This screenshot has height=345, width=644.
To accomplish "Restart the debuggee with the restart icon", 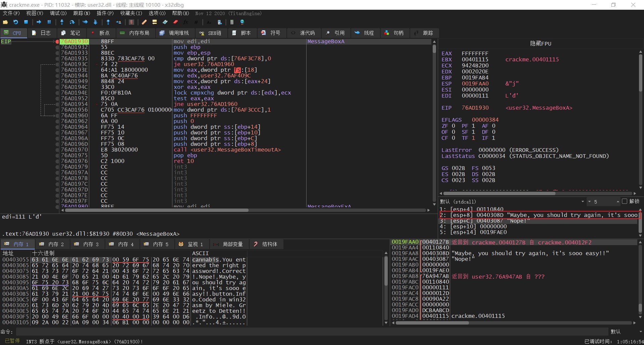I will point(16,22).
